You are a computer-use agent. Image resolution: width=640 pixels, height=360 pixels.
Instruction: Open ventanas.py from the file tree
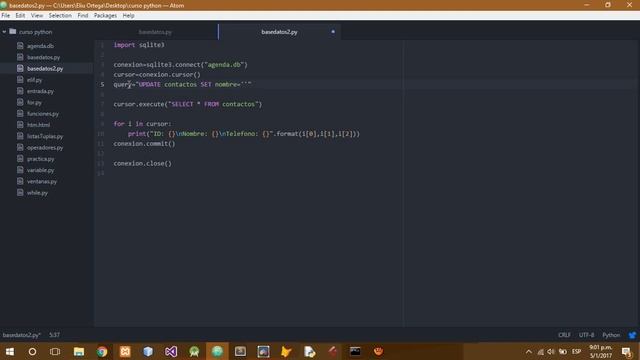pyautogui.click(x=42, y=182)
